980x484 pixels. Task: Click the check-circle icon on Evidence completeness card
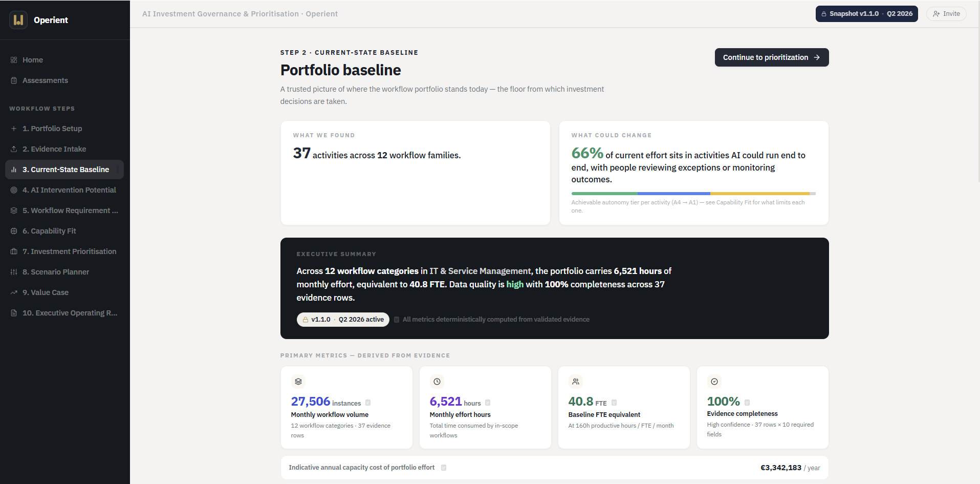tap(714, 382)
